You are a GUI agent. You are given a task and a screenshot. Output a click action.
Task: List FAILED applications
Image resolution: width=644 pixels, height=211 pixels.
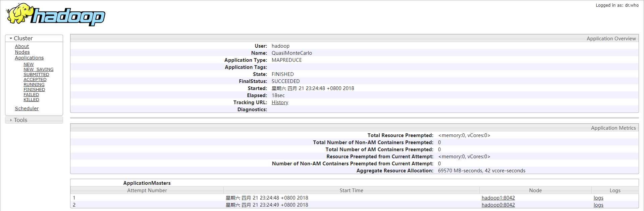31,95
